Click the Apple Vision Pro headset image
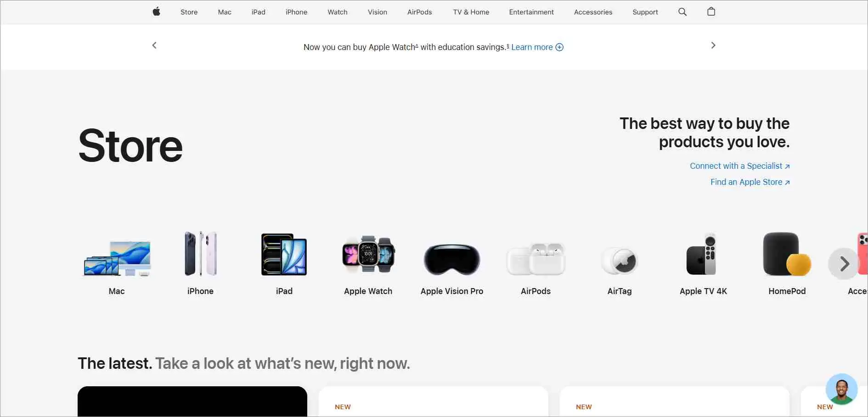Image resolution: width=868 pixels, height=417 pixels. coord(452,259)
